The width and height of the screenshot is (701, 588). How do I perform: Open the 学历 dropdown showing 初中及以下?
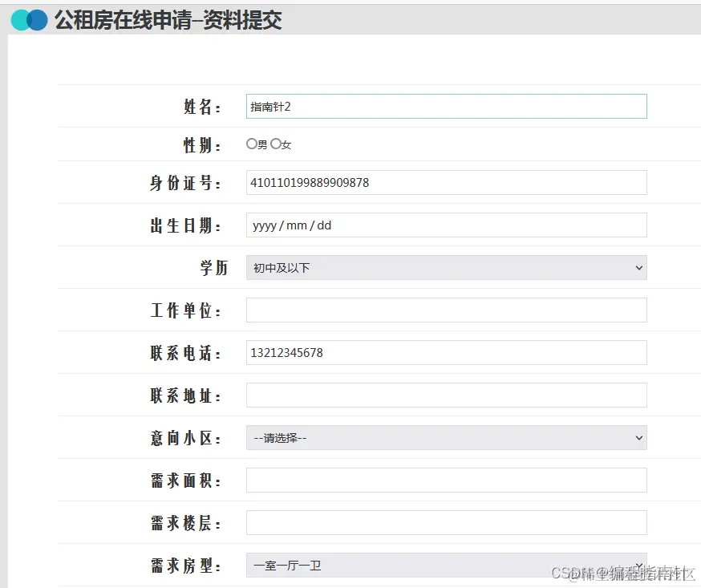[446, 267]
